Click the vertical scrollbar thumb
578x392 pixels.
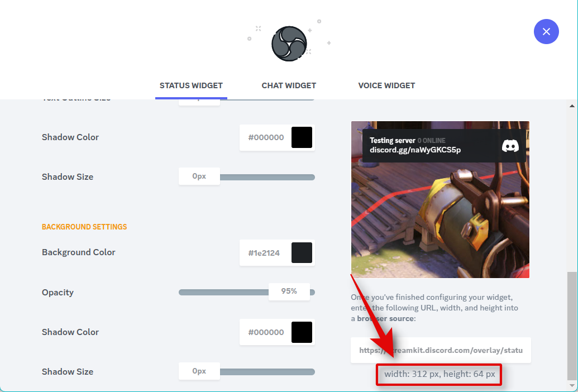tap(572, 326)
